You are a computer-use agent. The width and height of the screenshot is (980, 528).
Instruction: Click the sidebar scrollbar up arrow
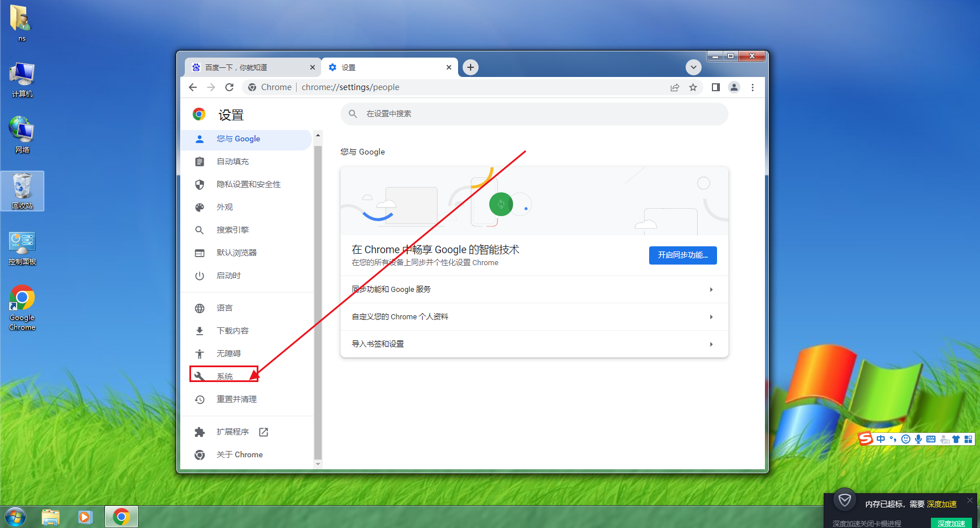pyautogui.click(x=318, y=135)
